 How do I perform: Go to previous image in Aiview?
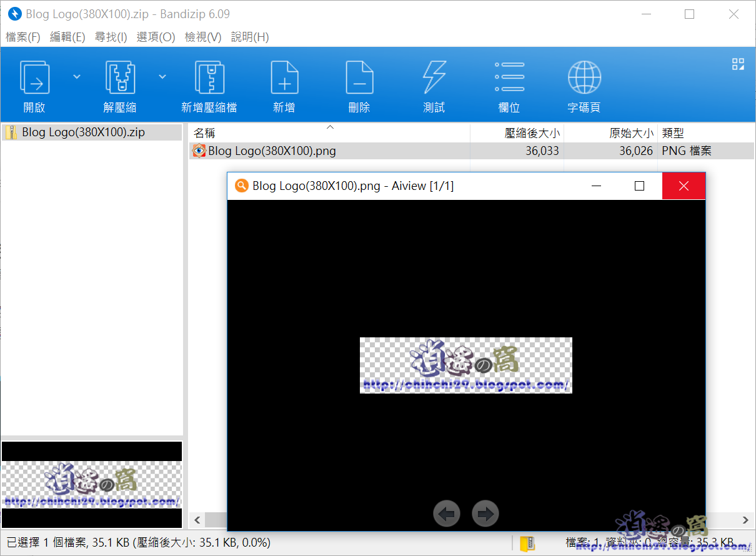coord(447,514)
